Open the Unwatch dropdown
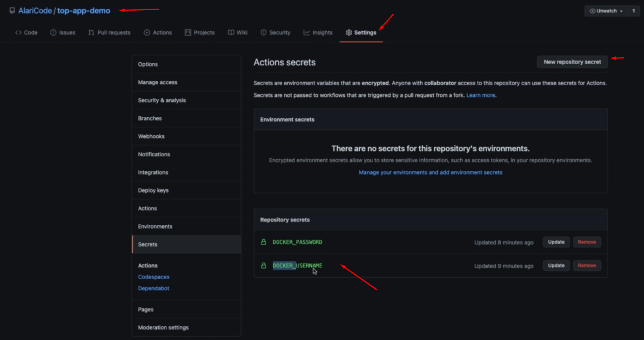Screen dimensions: 644x340 606,11
